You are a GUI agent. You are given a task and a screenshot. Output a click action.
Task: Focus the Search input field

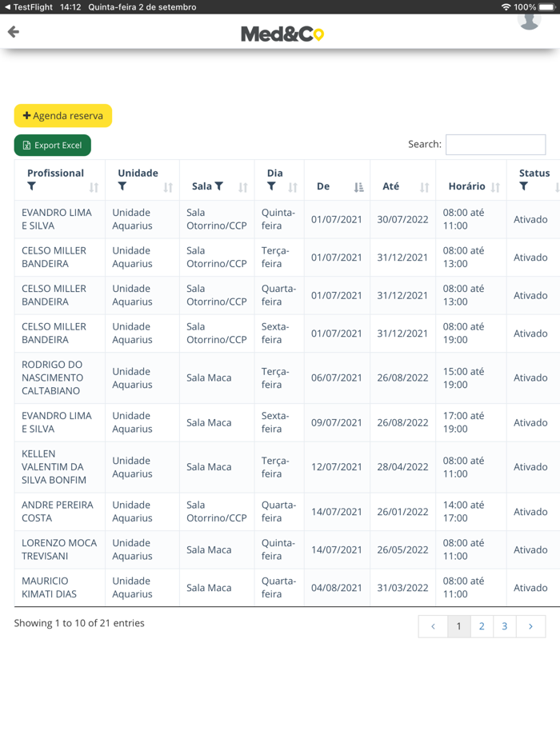tap(495, 145)
